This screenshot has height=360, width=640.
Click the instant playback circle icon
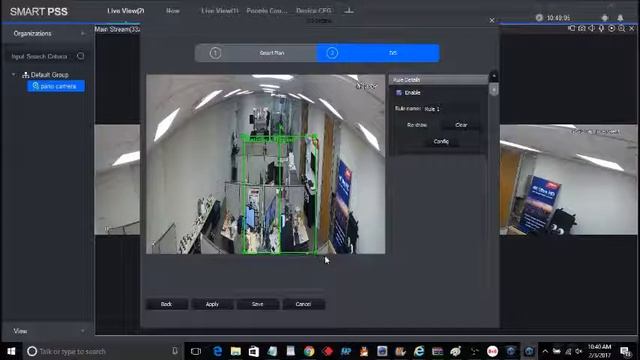(x=611, y=28)
